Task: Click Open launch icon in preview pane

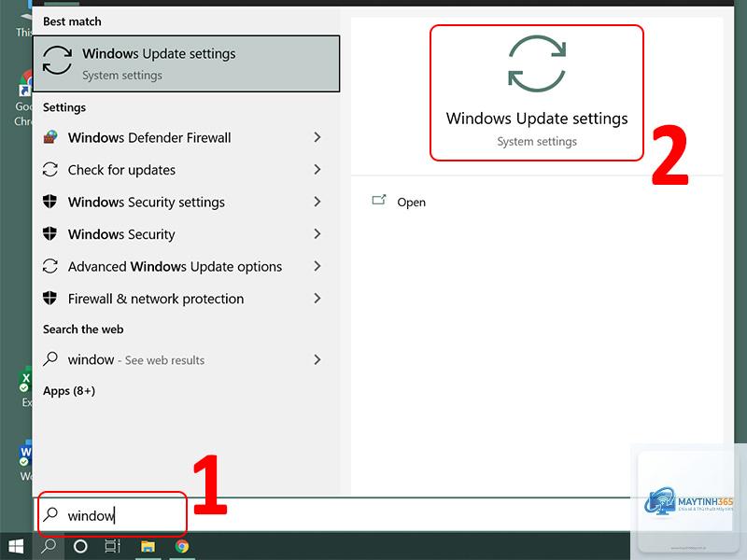Action: click(379, 200)
